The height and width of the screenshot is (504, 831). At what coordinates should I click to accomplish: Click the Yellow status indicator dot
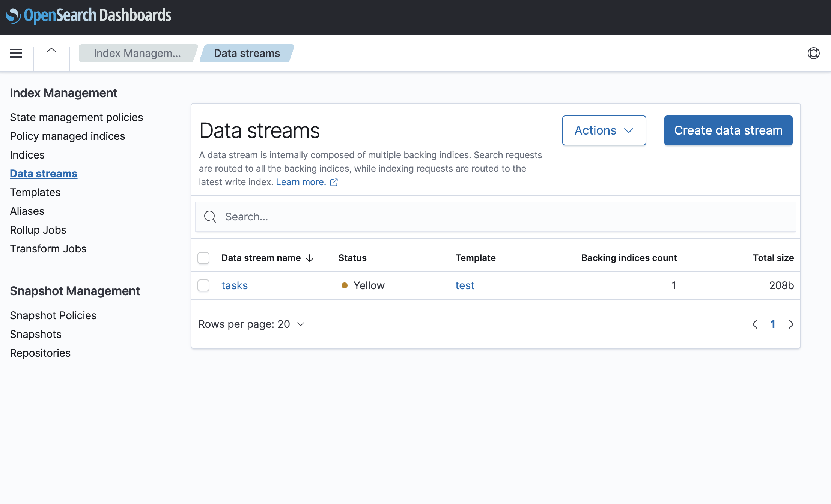[x=345, y=285]
